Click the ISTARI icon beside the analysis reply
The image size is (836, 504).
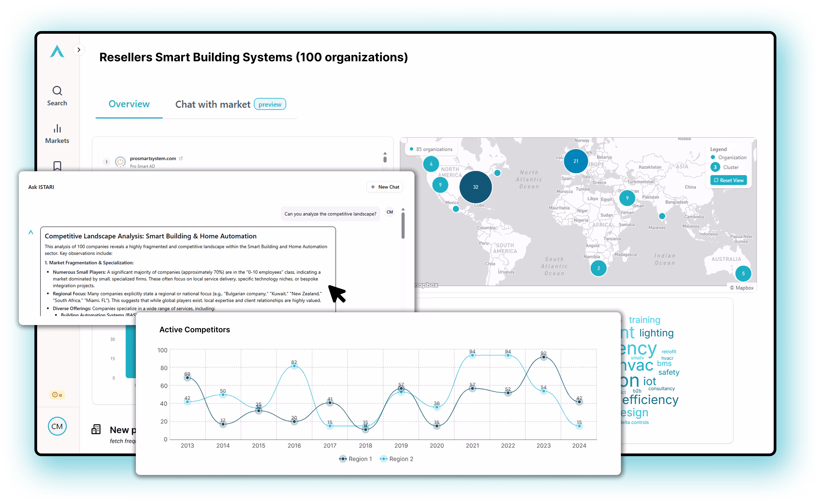31,232
